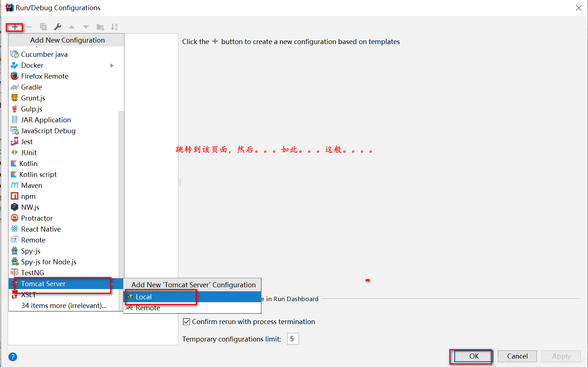Screen dimensions: 588x367
Task: Select Kotlin script entry
Action: 63,174
